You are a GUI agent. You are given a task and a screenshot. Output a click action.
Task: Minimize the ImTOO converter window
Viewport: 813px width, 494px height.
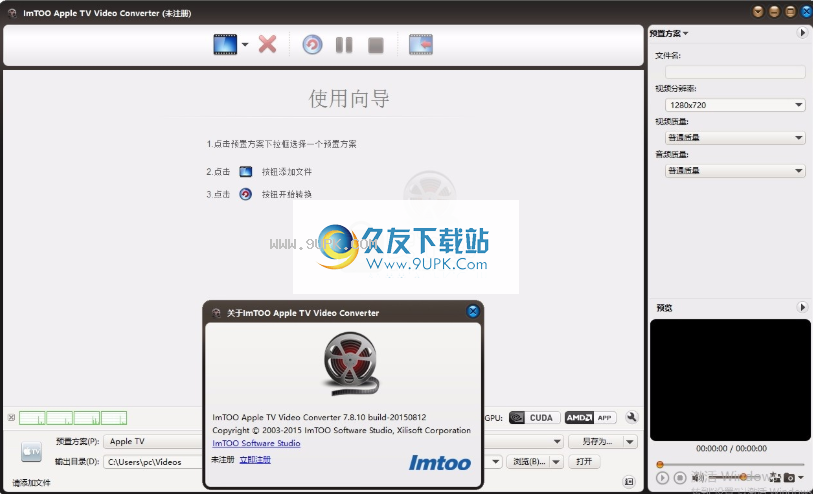click(x=774, y=12)
